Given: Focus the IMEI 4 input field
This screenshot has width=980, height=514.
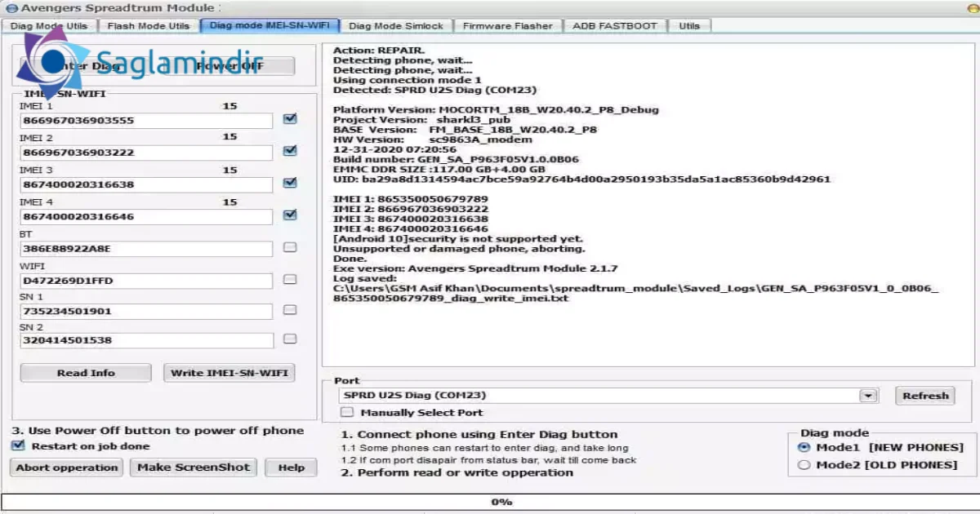Looking at the screenshot, I should point(146,217).
